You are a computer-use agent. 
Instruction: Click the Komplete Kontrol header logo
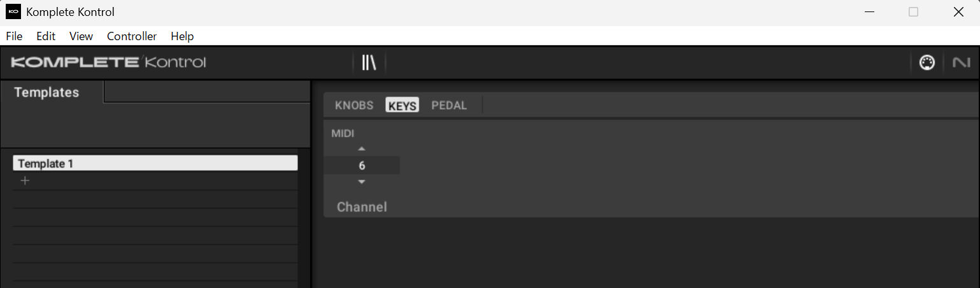click(x=108, y=62)
